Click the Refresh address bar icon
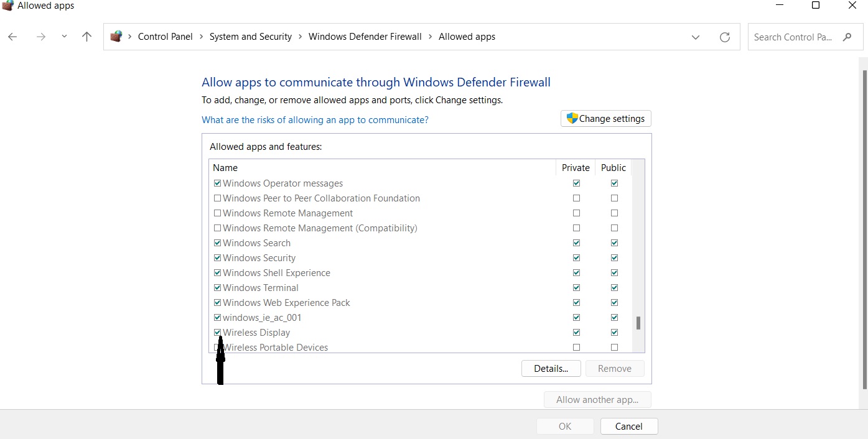Screen dimensions: 868x439 point(724,37)
